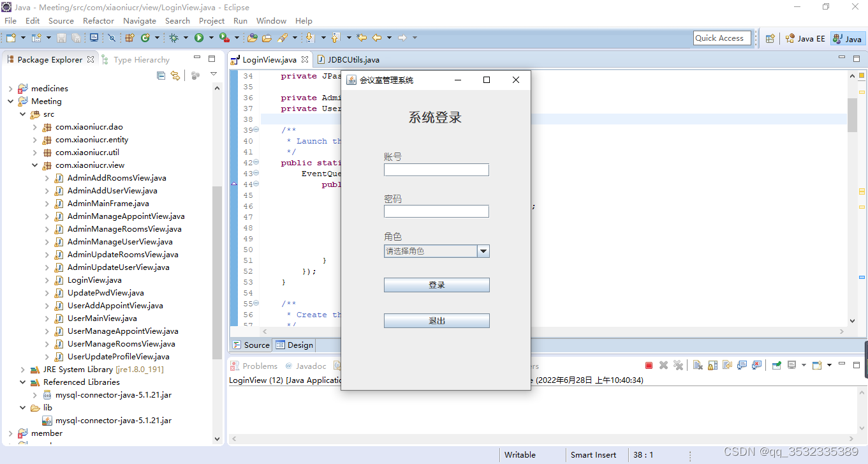Screen dimensions: 868x464
Task: Click the Open Task folder icon
Action: [x=267, y=38]
